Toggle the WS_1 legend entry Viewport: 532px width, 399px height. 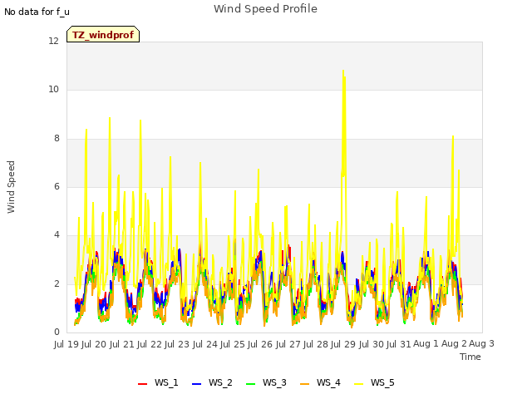point(158,382)
